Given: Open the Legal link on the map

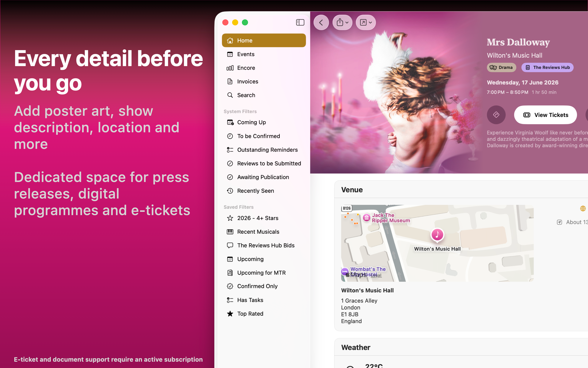Looking at the screenshot, I should 376,275.
